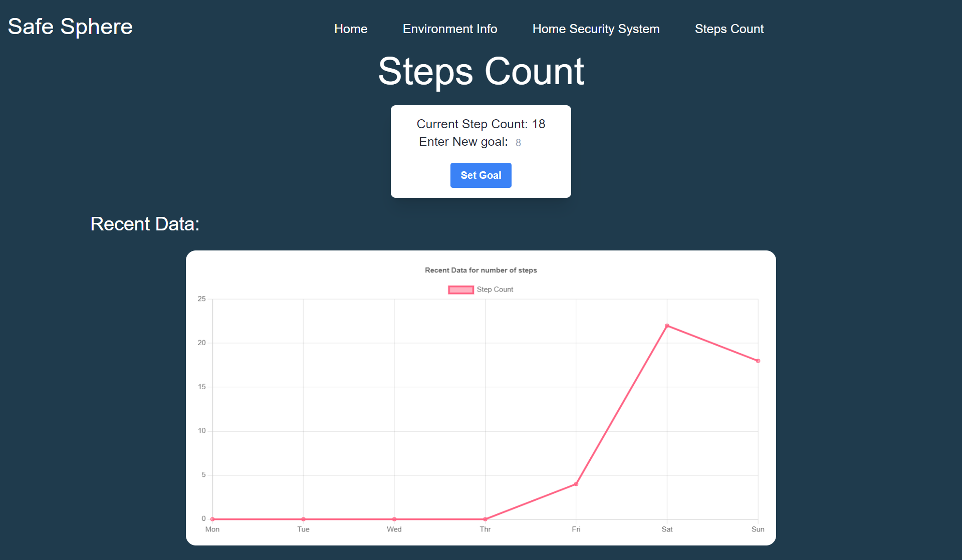The height and width of the screenshot is (560, 962).
Task: Click the Safe Sphere logo title
Action: [70, 27]
